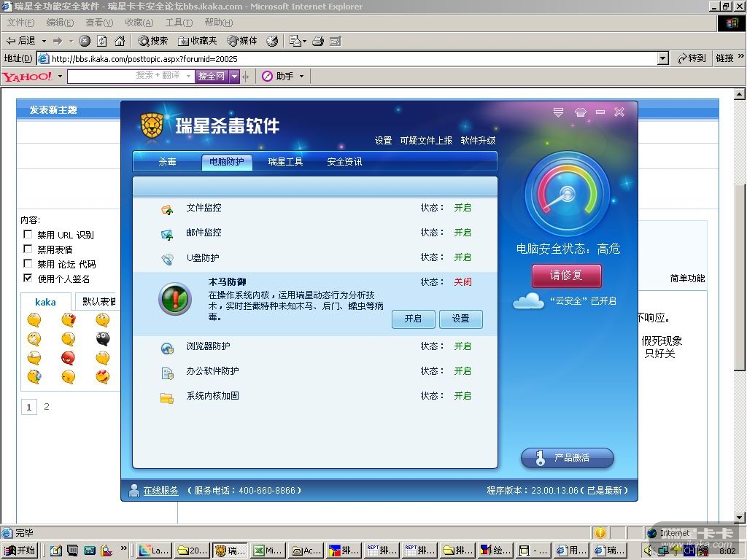Click the Yahoo! toolbar logo
The width and height of the screenshot is (747, 560).
click(x=28, y=76)
